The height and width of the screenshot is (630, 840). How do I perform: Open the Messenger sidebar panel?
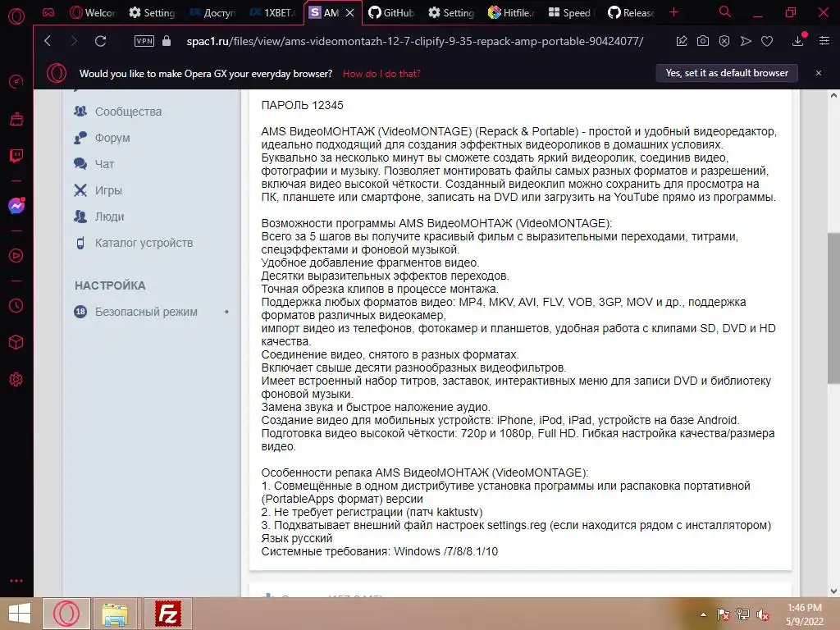(x=16, y=206)
